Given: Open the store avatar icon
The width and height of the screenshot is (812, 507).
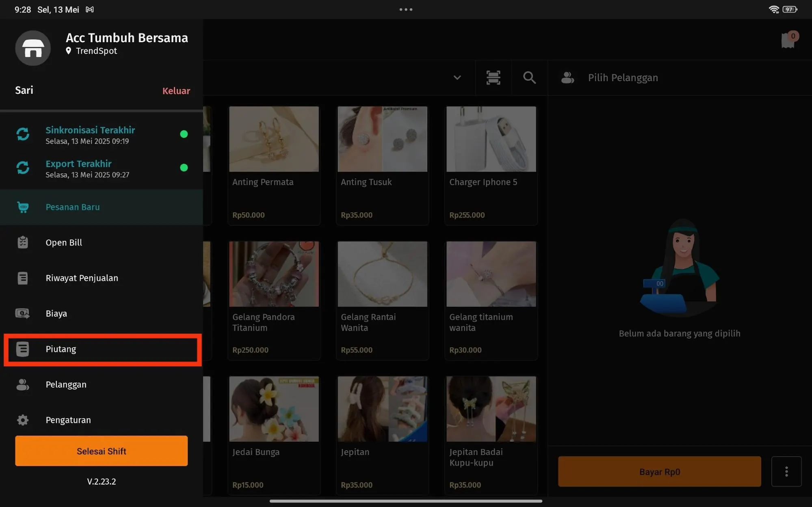Looking at the screenshot, I should click(x=33, y=48).
